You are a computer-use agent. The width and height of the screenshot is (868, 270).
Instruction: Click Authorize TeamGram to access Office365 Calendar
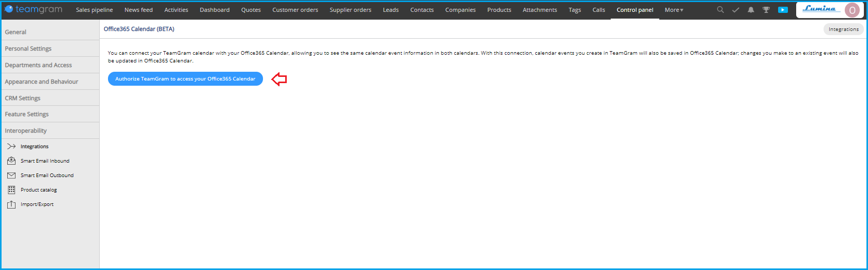185,79
